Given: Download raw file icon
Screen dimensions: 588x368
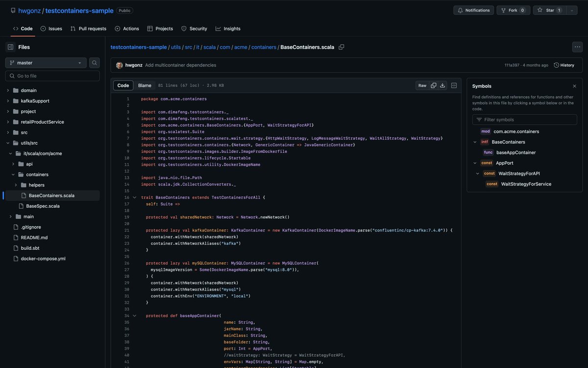Looking at the screenshot, I should 442,85.
